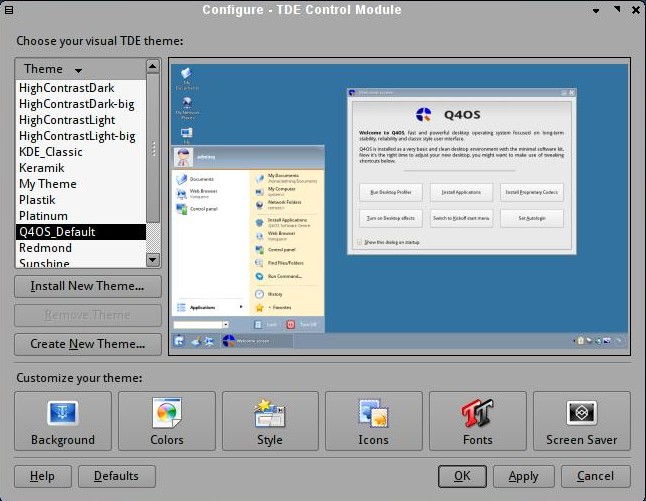The image size is (646, 501).
Task: Select the Sunshine theme
Action: [x=81, y=262]
